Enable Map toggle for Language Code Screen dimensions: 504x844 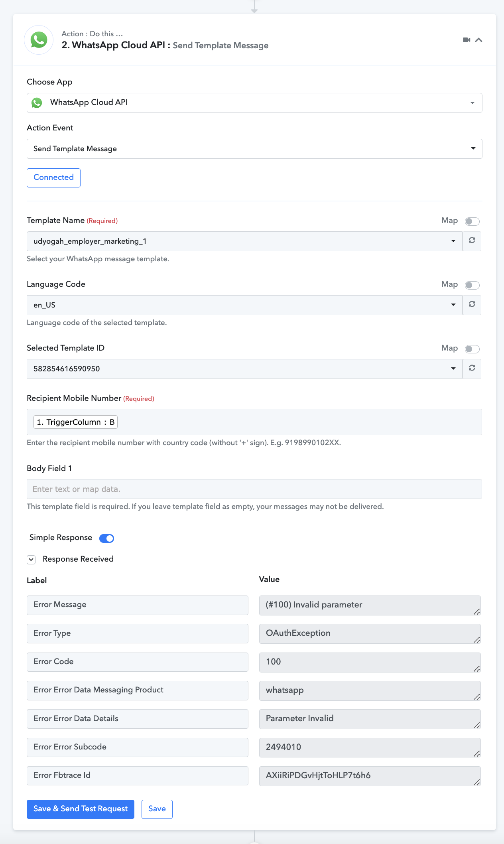point(472,285)
